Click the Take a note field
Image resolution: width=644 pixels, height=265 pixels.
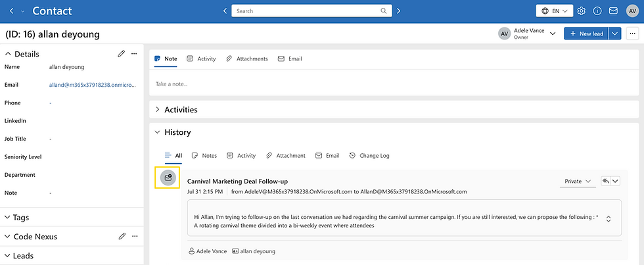394,84
